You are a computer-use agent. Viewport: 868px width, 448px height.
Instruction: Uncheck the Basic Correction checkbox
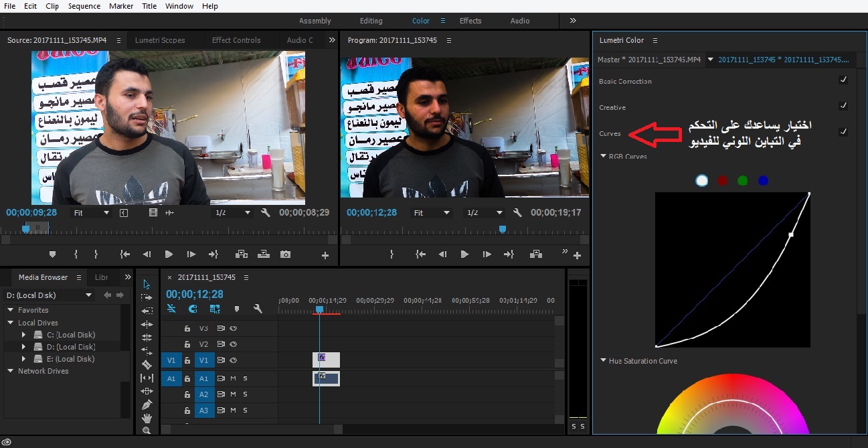(x=843, y=80)
